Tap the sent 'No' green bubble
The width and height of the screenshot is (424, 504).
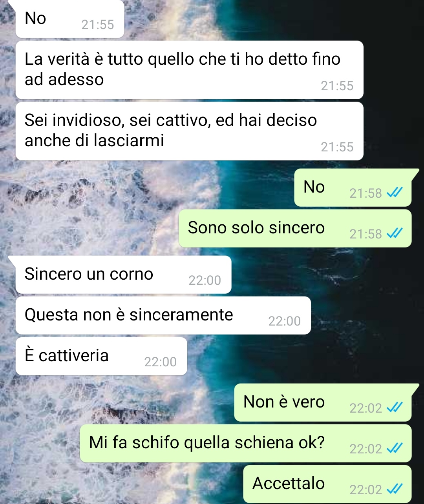coord(353,187)
